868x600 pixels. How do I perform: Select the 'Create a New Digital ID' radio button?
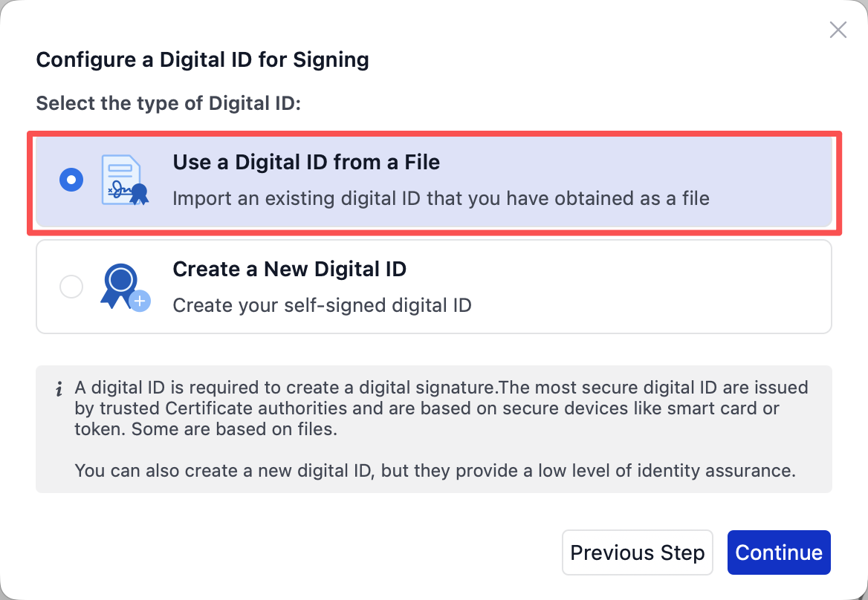[71, 287]
